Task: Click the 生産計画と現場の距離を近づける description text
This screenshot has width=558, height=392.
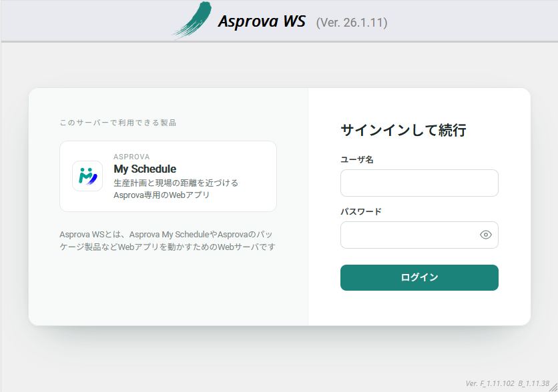Action: click(x=176, y=183)
